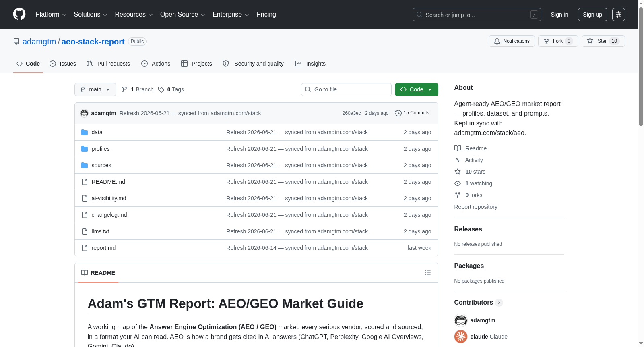
Task: Open the Contributors heading link
Action: click(479, 302)
